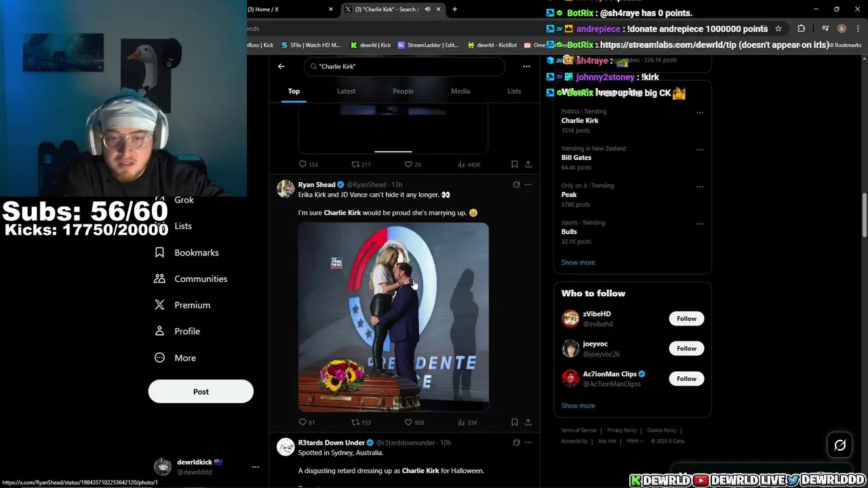This screenshot has height=488, width=868.
Task: Switch to the Home / X browser tab
Action: click(288, 9)
